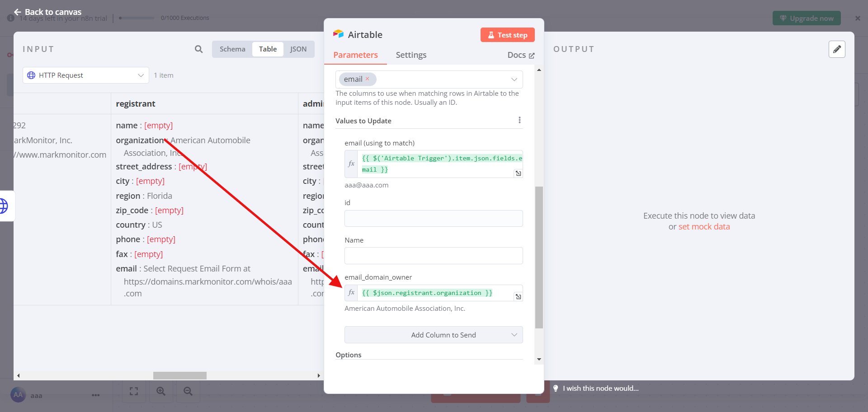Toggle fx mode on email field
Screen dimensions: 868x412
tap(351, 164)
